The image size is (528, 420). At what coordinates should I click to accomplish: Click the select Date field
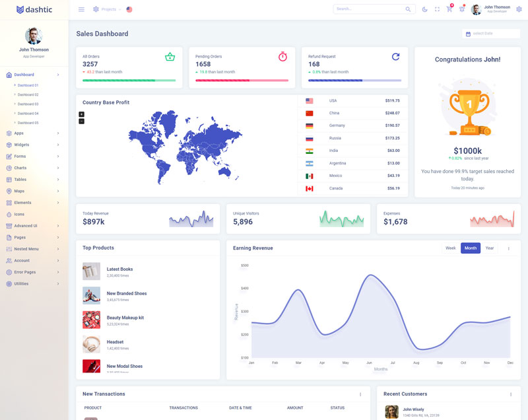click(x=491, y=34)
